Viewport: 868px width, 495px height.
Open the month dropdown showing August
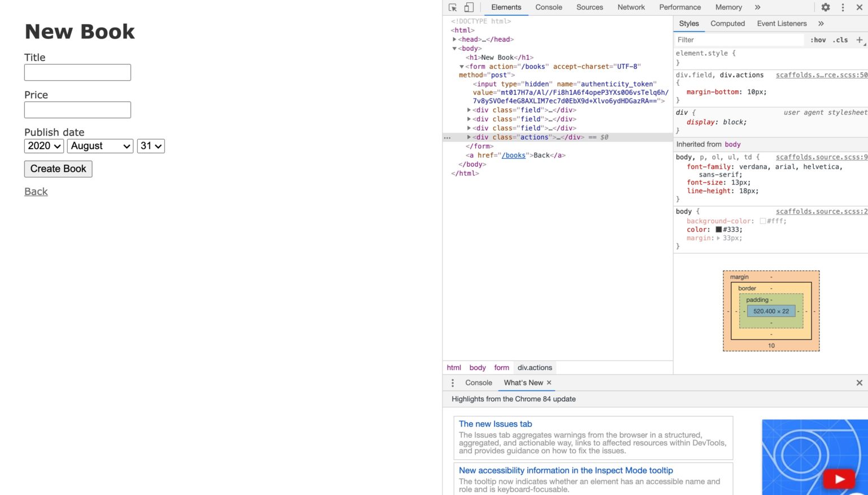pyautogui.click(x=100, y=146)
